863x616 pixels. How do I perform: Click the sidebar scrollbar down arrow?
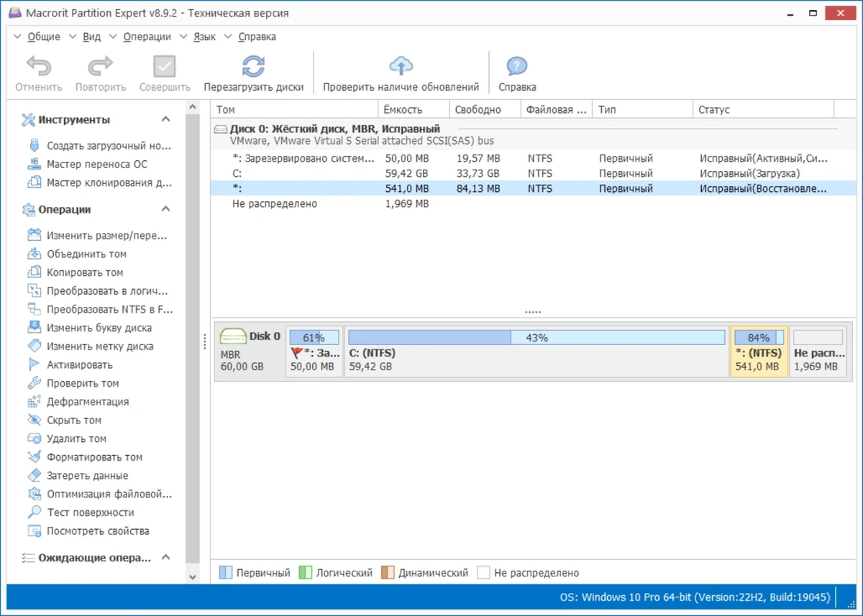tap(192, 576)
